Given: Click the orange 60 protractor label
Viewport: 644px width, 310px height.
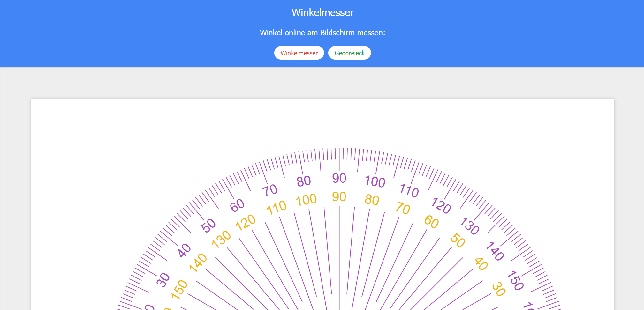Looking at the screenshot, I should click(x=431, y=222).
